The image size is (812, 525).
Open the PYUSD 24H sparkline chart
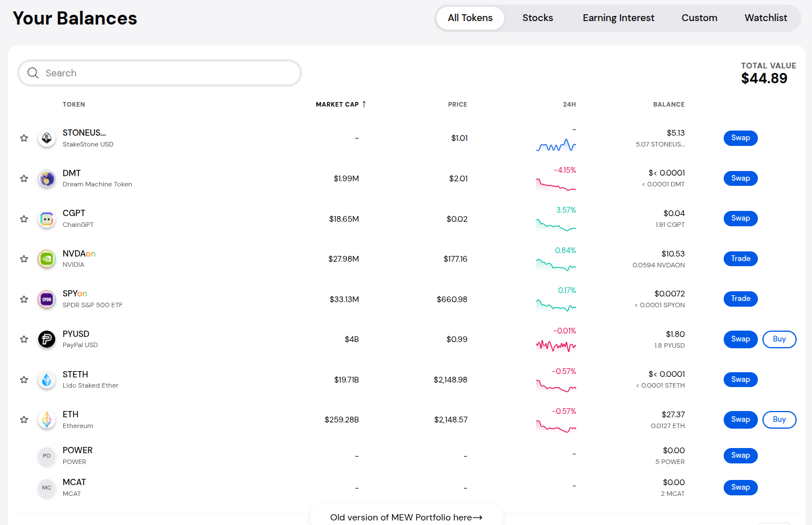(556, 345)
